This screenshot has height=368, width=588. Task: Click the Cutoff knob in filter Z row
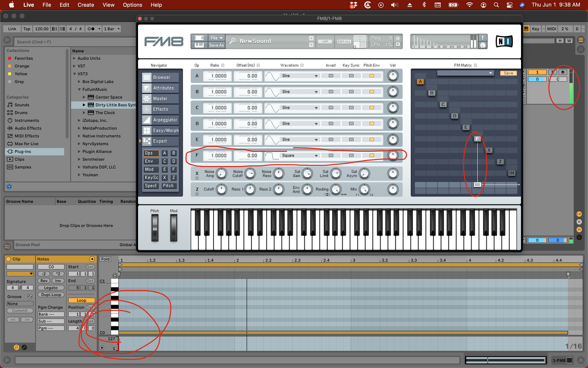(x=221, y=189)
